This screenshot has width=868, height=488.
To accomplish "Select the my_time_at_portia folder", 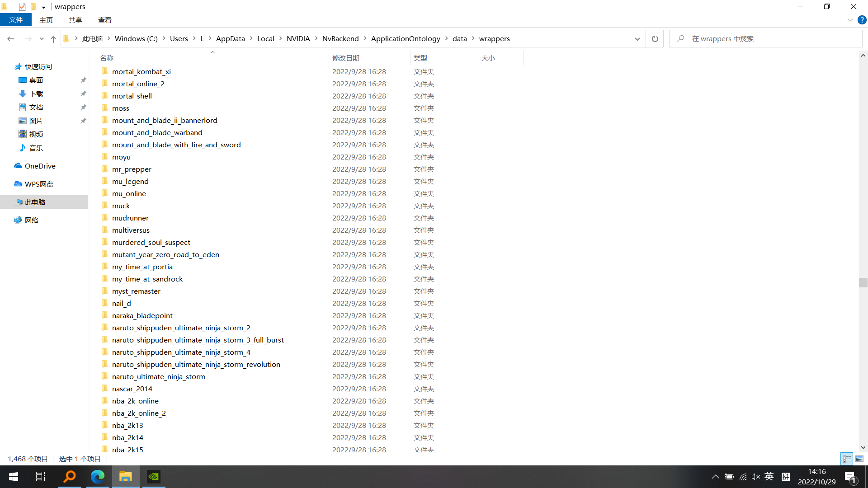I will 142,267.
